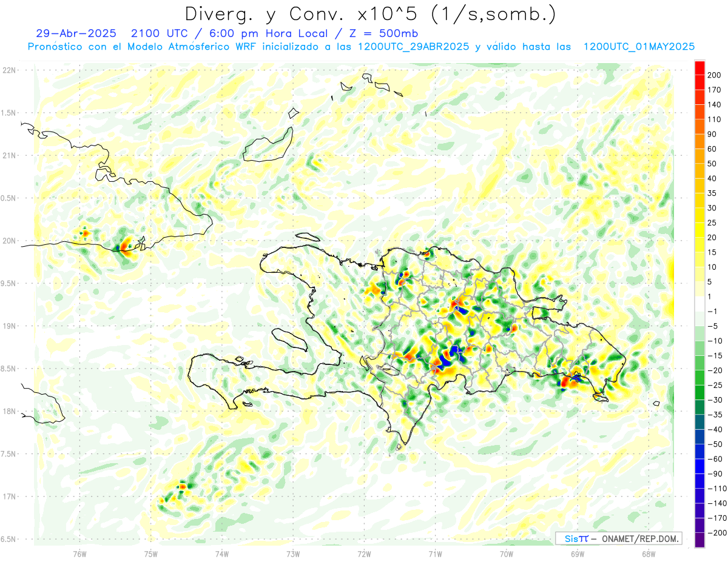Click the '74W' longitude label
Viewport: 728px width, 562px height.
tap(222, 554)
